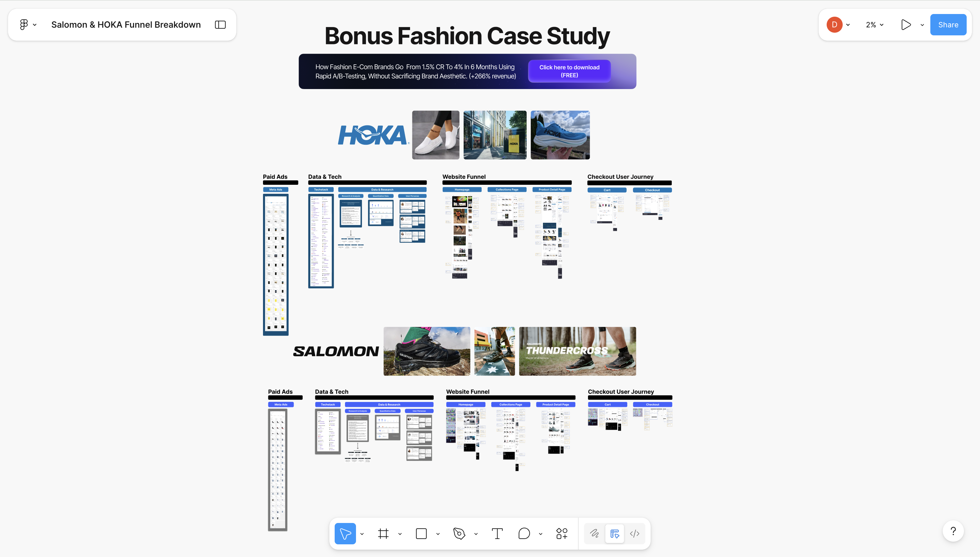Expand the Move tool options chevron
The height and width of the screenshot is (557, 980).
362,534
